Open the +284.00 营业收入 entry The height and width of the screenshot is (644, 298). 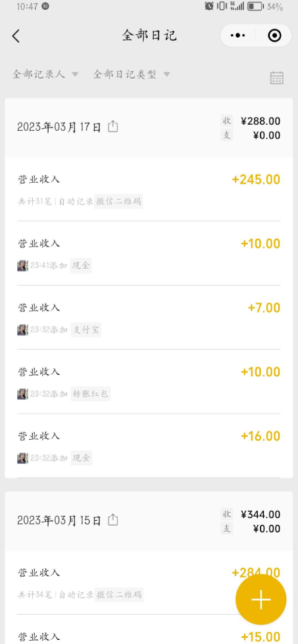[149, 583]
